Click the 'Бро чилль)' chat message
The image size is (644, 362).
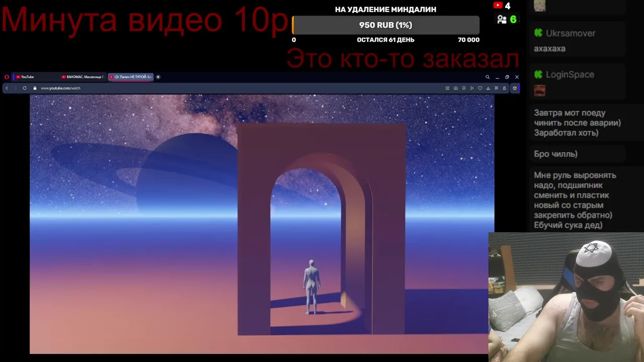[x=555, y=154]
